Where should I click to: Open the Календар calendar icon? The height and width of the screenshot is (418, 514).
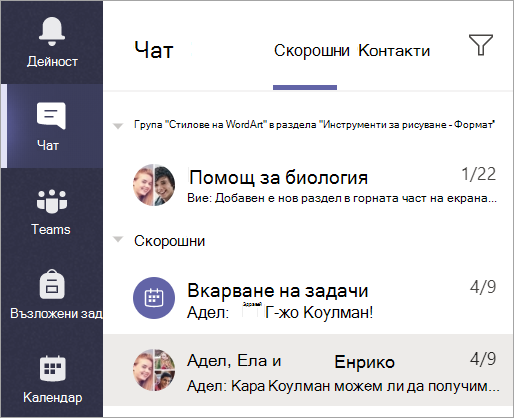pos(52,368)
